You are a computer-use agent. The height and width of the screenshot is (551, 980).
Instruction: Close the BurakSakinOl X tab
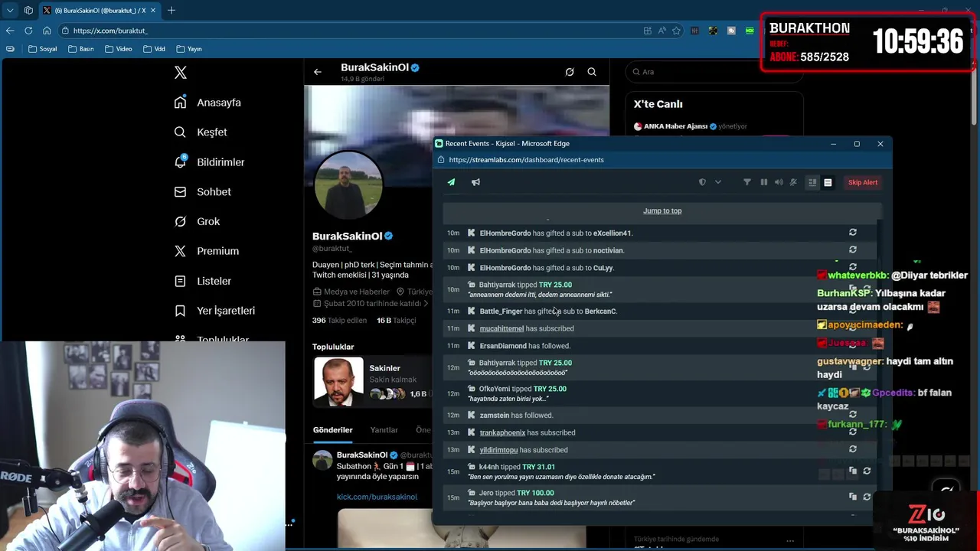coord(154,11)
